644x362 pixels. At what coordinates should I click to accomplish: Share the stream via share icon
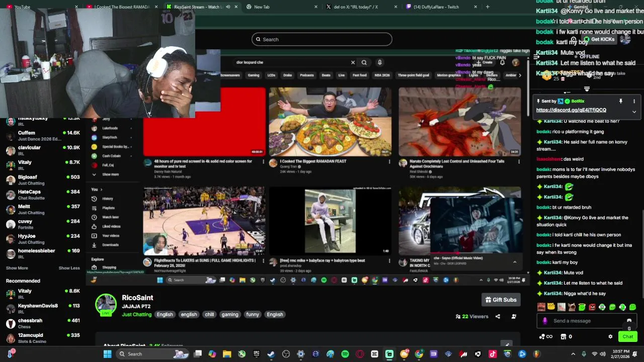coord(498,317)
